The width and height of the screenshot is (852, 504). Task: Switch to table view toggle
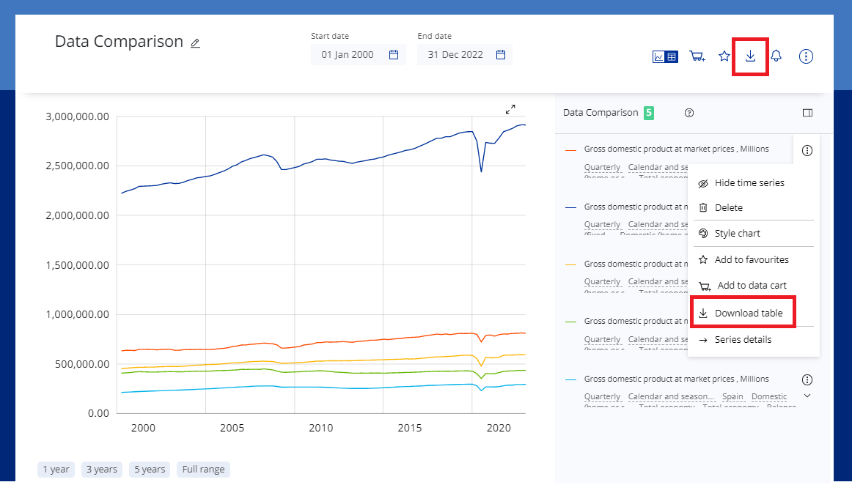click(x=672, y=56)
